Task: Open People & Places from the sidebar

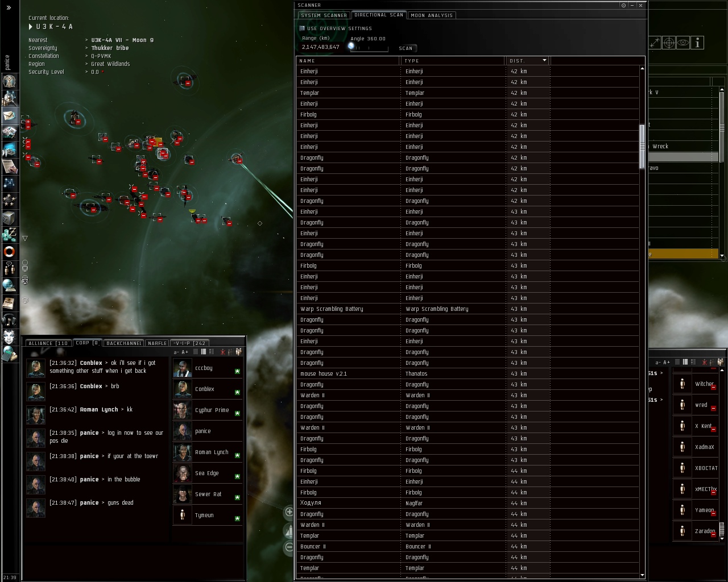Action: click(9, 98)
